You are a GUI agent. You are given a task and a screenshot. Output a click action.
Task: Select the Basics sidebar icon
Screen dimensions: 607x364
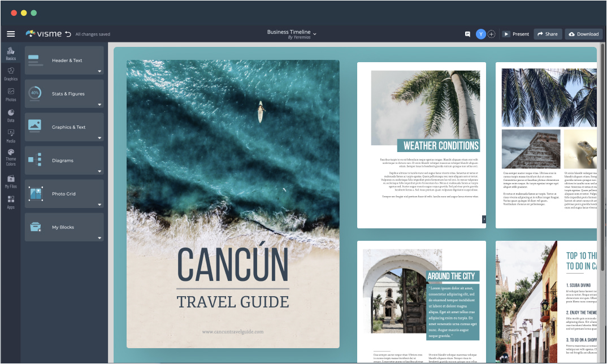click(11, 54)
